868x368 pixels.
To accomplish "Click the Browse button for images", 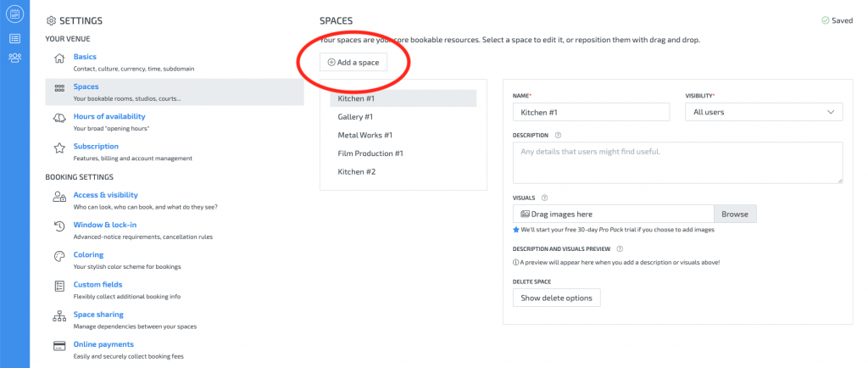I will (x=734, y=215).
